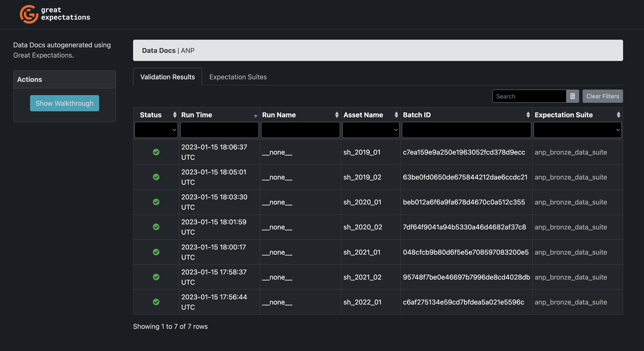Sort by Asset Name arrows

(x=396, y=115)
